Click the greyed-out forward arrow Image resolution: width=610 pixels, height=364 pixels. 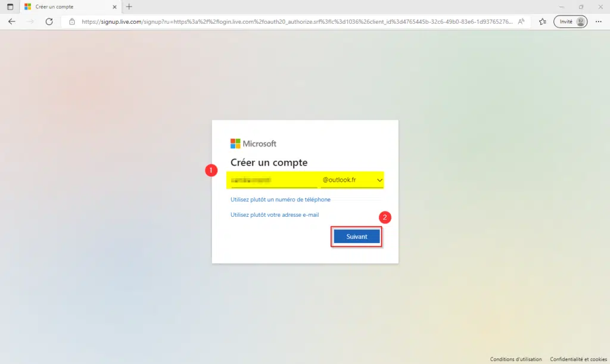point(30,21)
